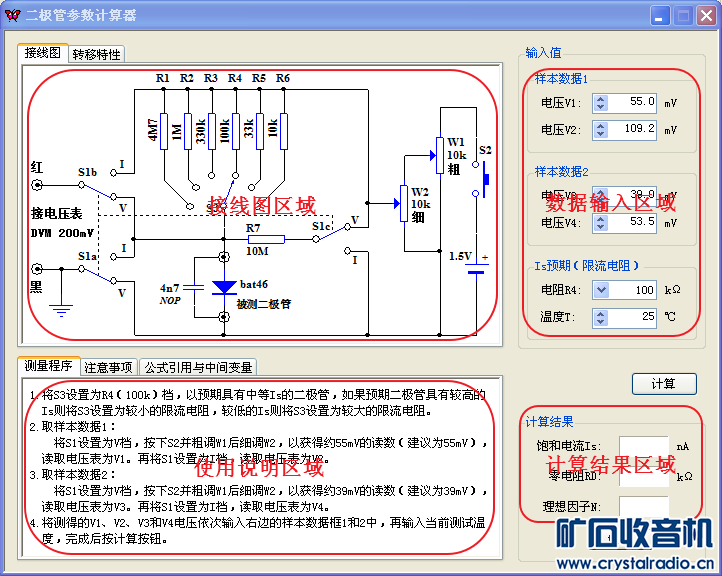Click the butterfly app icon in title bar
The image size is (722, 576).
(x=13, y=15)
